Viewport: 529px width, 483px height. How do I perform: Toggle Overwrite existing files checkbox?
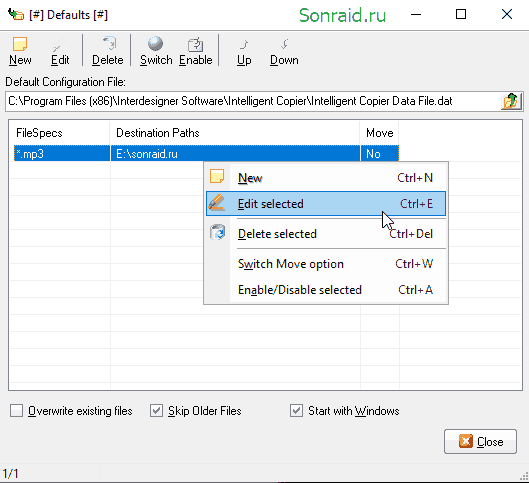tap(16, 411)
